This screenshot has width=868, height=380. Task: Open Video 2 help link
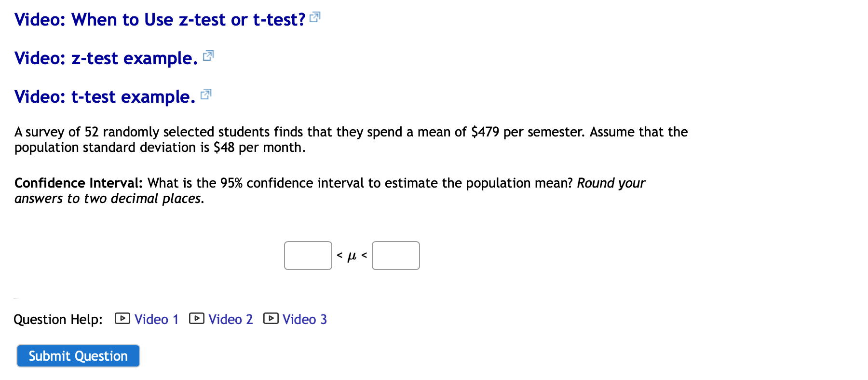[x=231, y=319]
